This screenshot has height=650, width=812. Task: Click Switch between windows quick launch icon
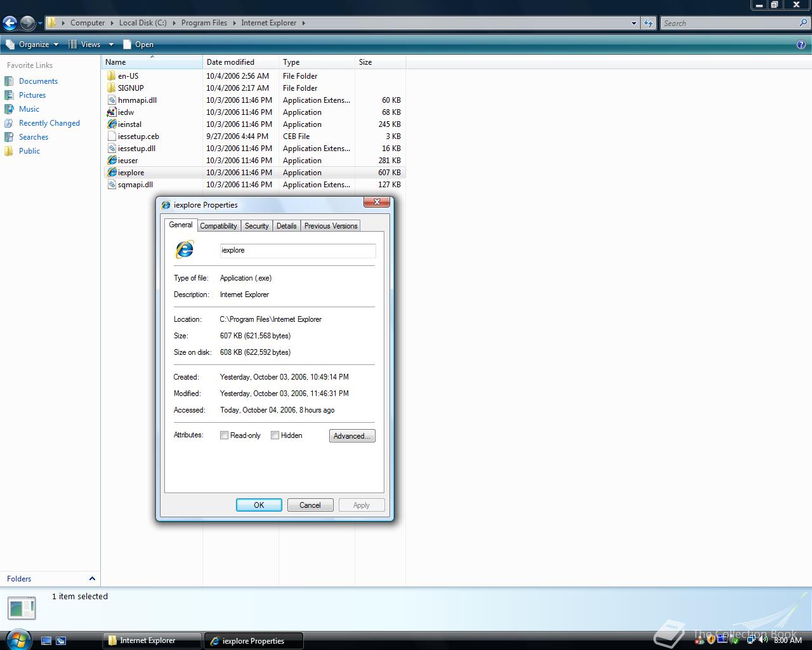click(x=61, y=640)
